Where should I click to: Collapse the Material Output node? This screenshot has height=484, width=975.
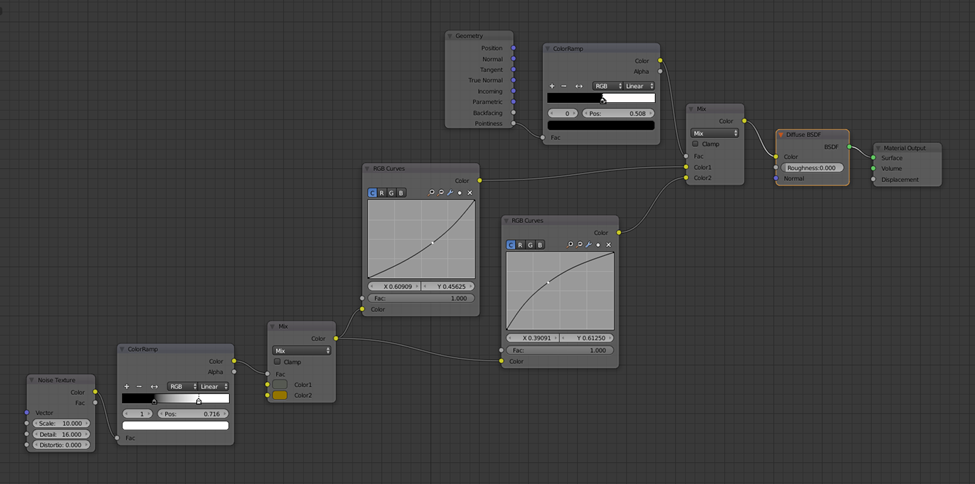879,148
